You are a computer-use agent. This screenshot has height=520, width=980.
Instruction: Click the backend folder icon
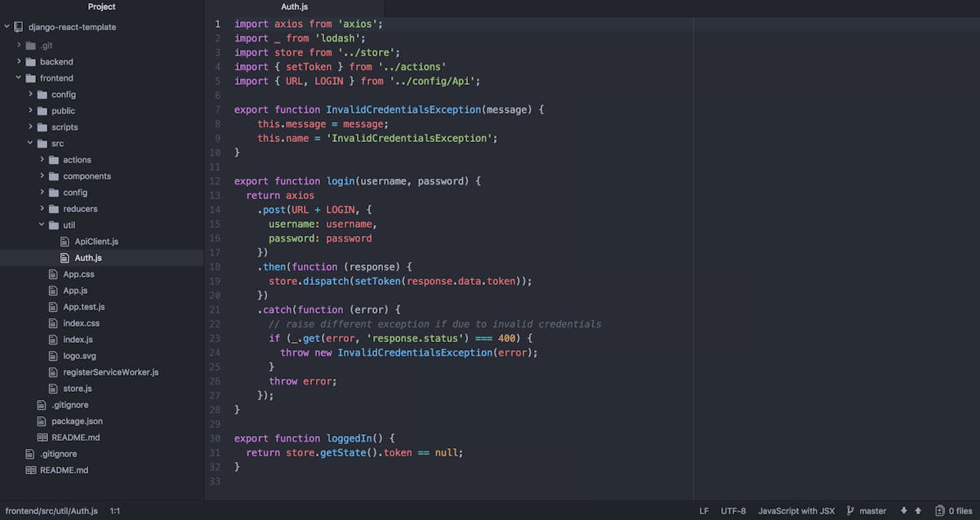30,62
